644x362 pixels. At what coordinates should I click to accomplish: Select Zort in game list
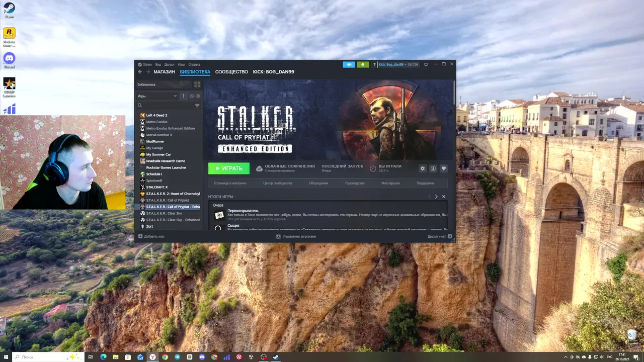coord(170,226)
